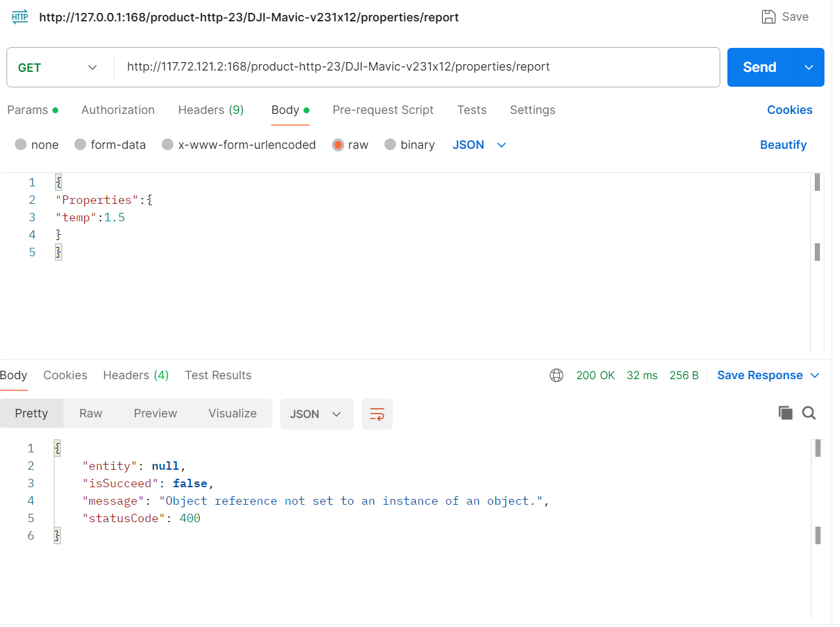Open the JSON body format dropdown
This screenshot has height=627, width=840.
pos(479,145)
